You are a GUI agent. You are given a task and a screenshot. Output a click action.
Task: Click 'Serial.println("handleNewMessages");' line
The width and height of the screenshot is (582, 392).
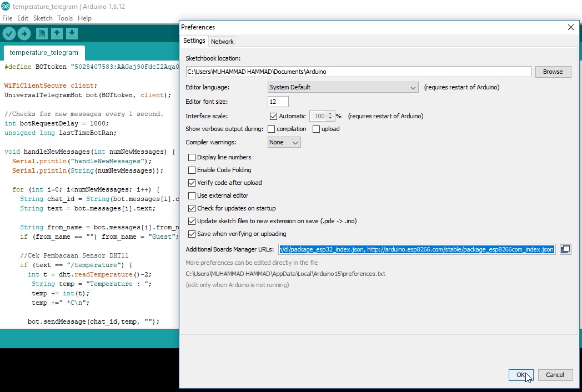click(82, 162)
